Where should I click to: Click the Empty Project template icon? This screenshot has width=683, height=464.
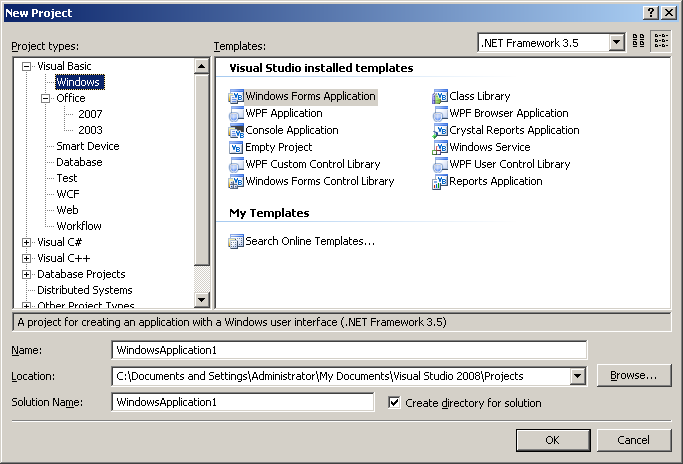coord(236,148)
